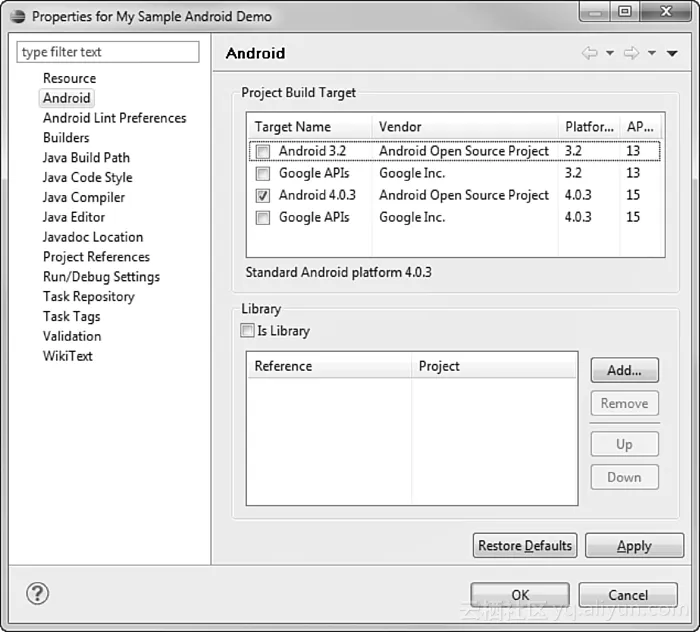The height and width of the screenshot is (632, 700).
Task: Close the Properties dialog window
Action: pyautogui.click(x=666, y=11)
